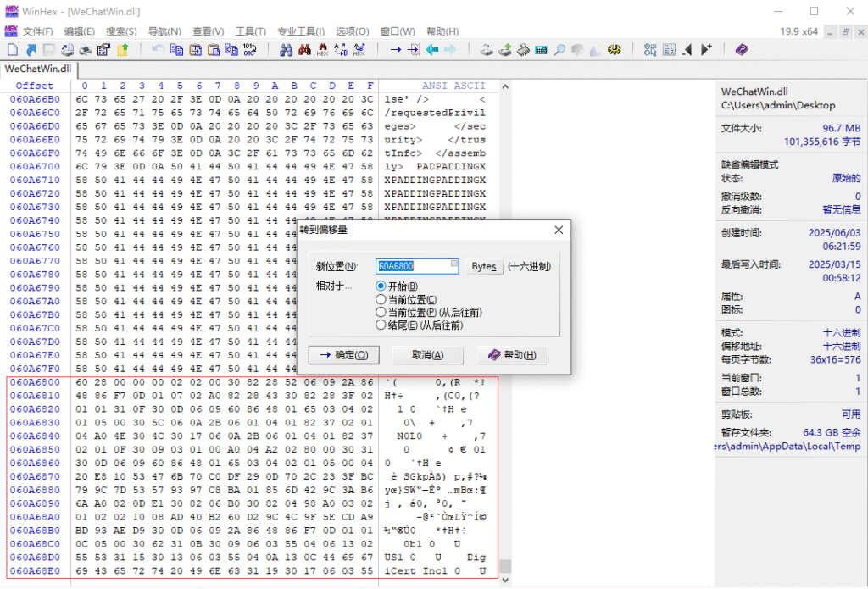Click the blue binoculars Find Text icon
This screenshot has height=589, width=868.
point(286,50)
